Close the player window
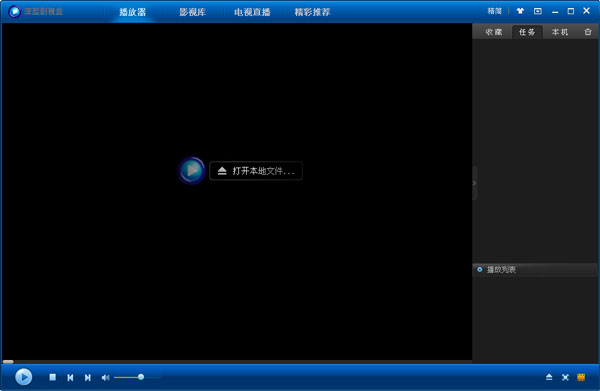The width and height of the screenshot is (600, 391). pyautogui.click(x=586, y=11)
